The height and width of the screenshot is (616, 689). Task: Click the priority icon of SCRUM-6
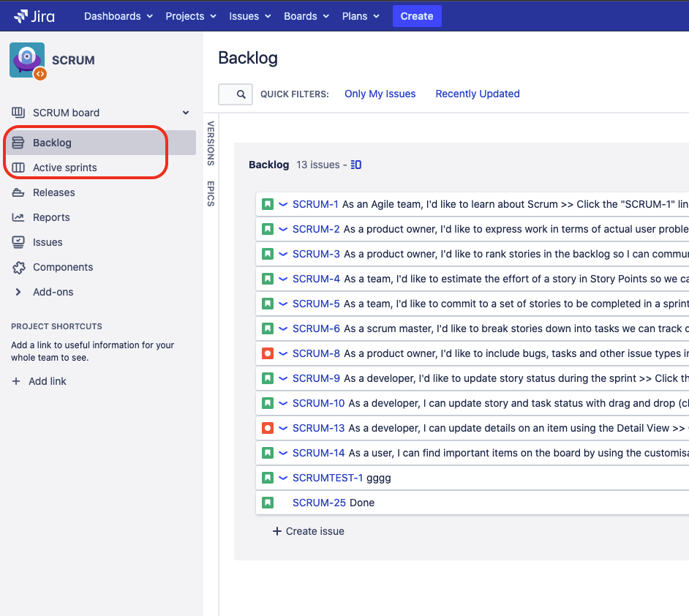click(x=283, y=328)
